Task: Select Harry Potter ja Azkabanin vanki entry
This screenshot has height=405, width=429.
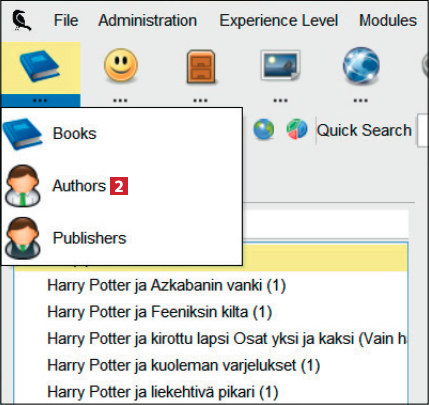Action: [x=211, y=285]
